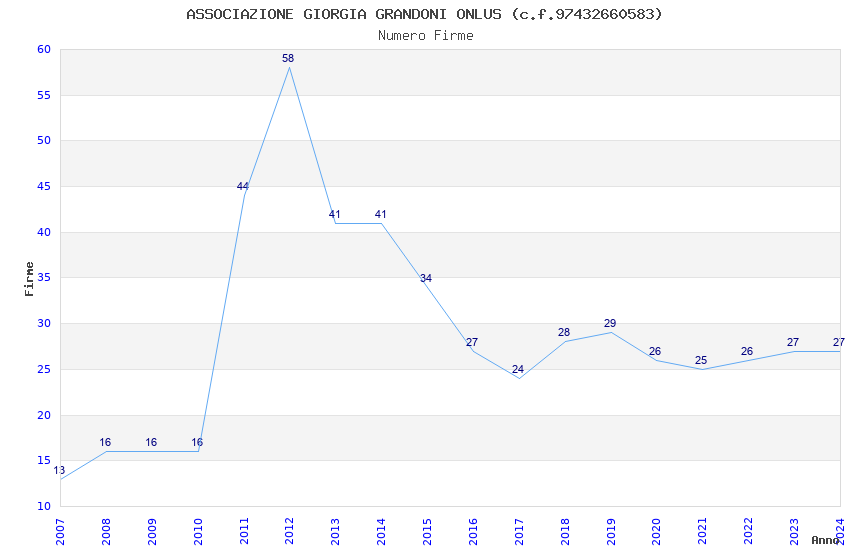850x550 pixels.
Task: Click the data label 58 at the peak
Action: click(x=288, y=58)
